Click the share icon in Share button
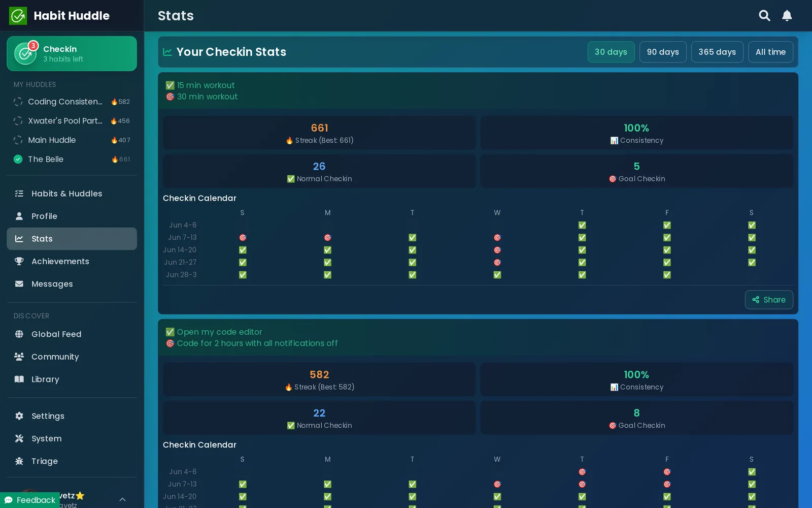The image size is (812, 508). click(756, 300)
